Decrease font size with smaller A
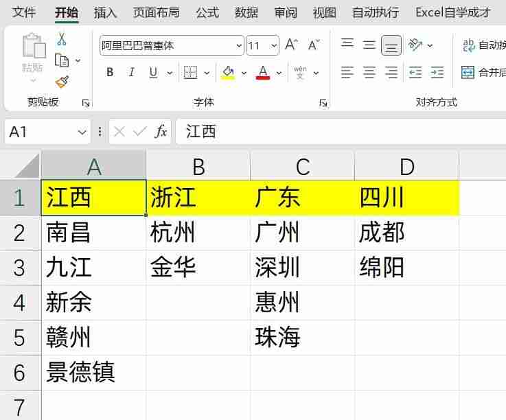506x420 pixels. coord(313,45)
